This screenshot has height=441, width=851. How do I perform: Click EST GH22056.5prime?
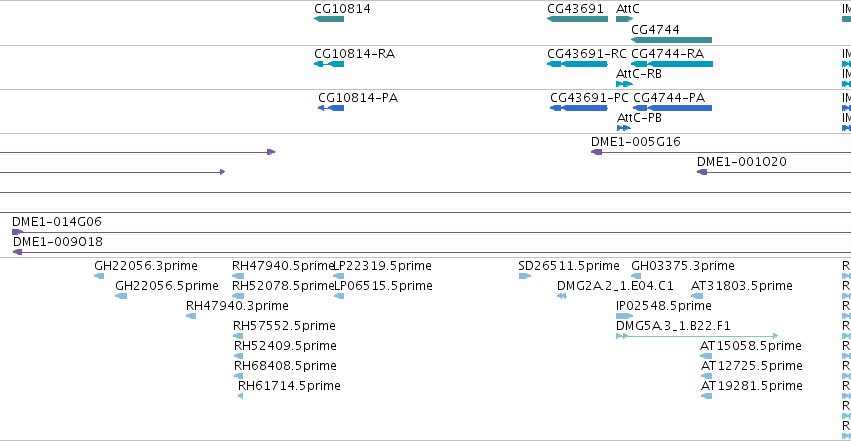(x=121, y=296)
